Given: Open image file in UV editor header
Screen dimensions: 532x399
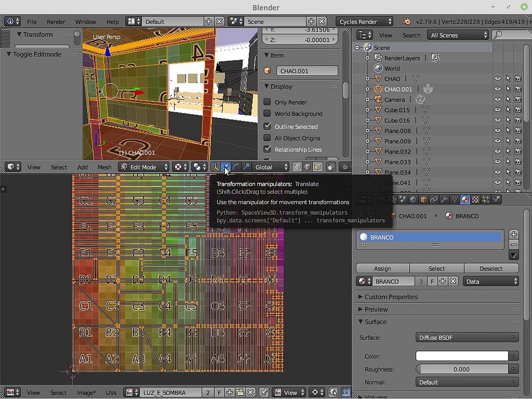Looking at the screenshot, I should [240, 392].
